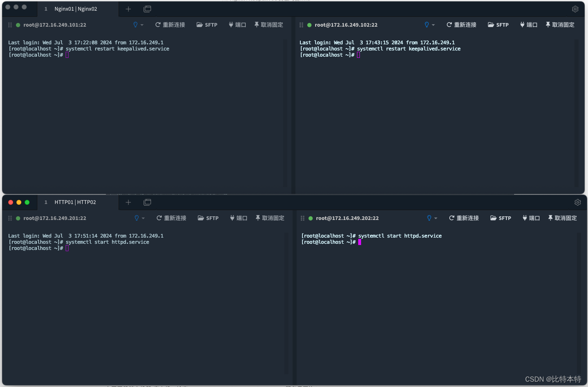Click tab number 1 in HTTP window
The width and height of the screenshot is (588, 387).
pos(46,202)
